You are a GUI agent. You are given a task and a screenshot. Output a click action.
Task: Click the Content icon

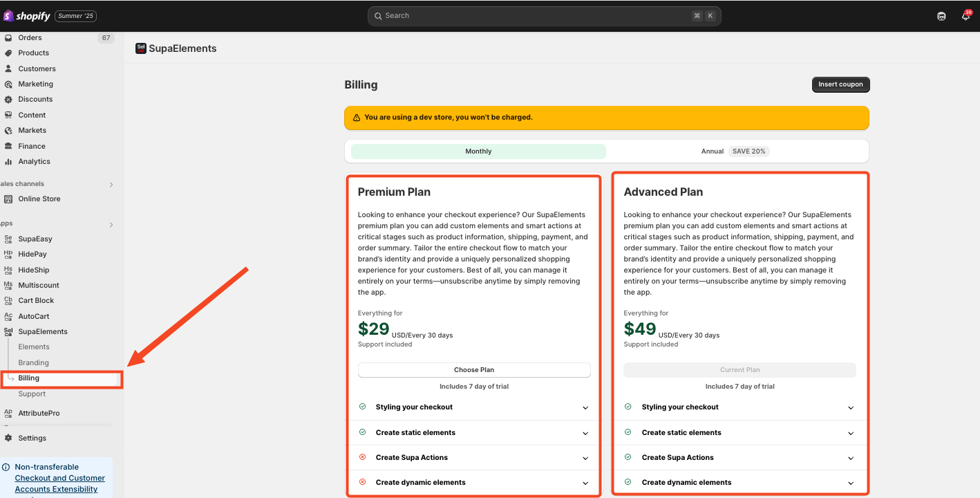click(8, 115)
